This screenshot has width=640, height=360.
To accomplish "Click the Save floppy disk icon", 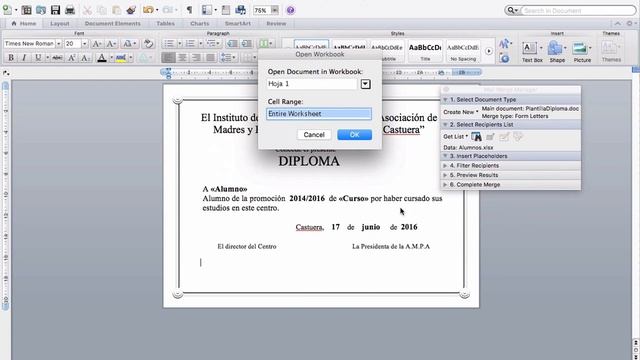I will click(56, 10).
